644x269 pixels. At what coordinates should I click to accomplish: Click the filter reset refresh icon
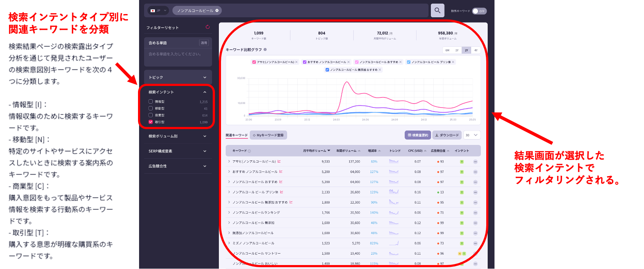point(207,27)
